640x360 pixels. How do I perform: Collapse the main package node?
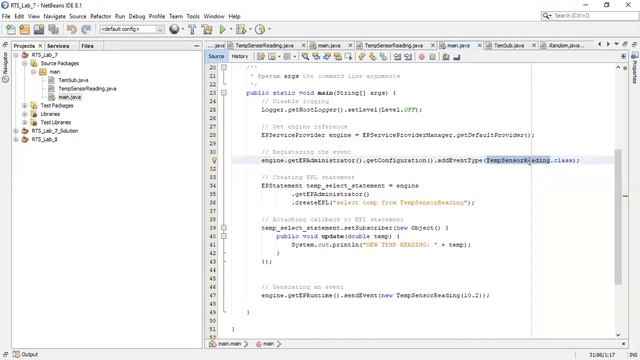(x=33, y=72)
